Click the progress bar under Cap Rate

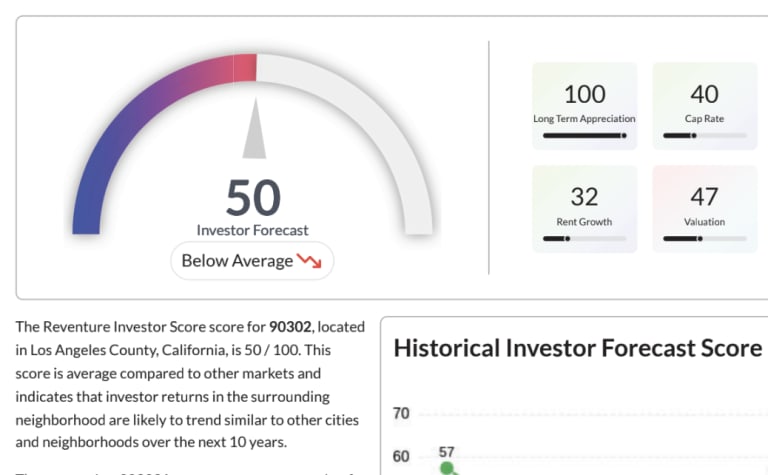(704, 135)
